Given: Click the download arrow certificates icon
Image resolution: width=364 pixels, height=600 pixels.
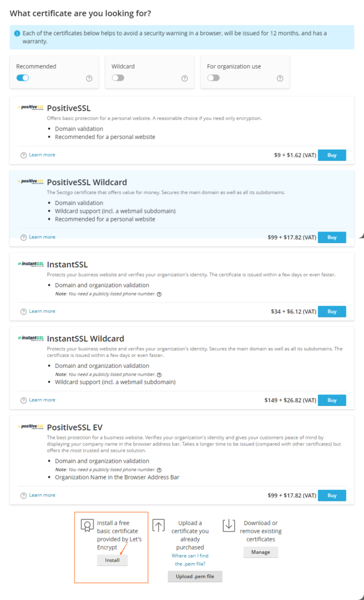Looking at the screenshot, I should click(x=229, y=526).
